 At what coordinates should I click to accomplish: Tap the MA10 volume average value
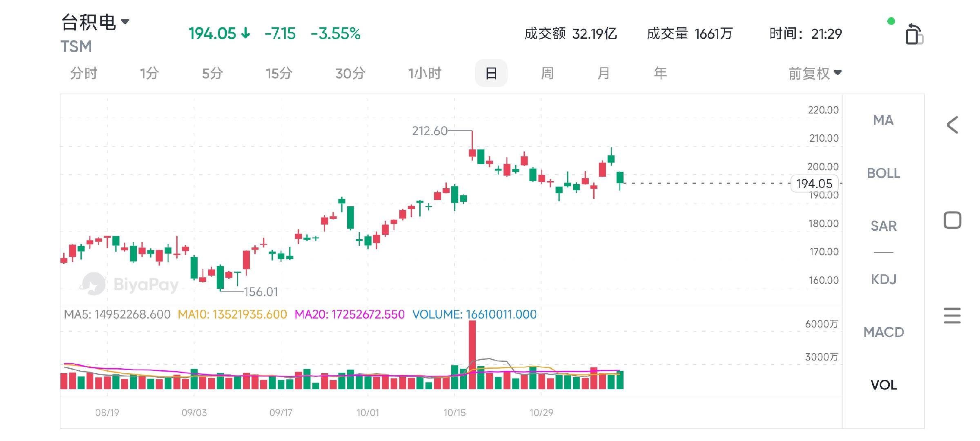click(232, 314)
